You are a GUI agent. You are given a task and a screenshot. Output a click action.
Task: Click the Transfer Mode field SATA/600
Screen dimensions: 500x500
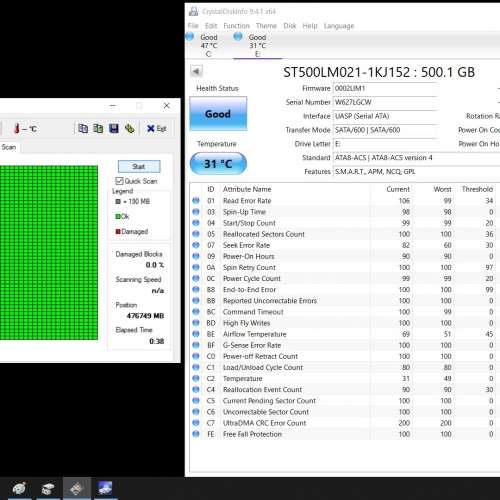click(385, 130)
